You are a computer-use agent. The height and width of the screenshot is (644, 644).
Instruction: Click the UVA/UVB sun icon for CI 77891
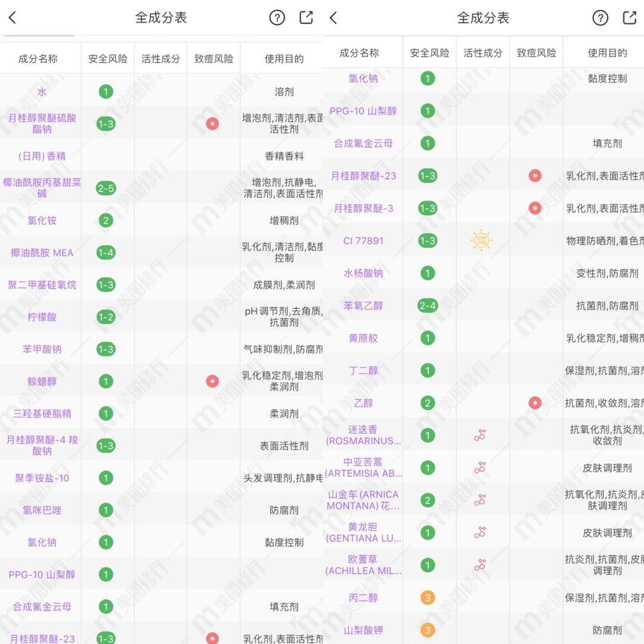tap(482, 240)
